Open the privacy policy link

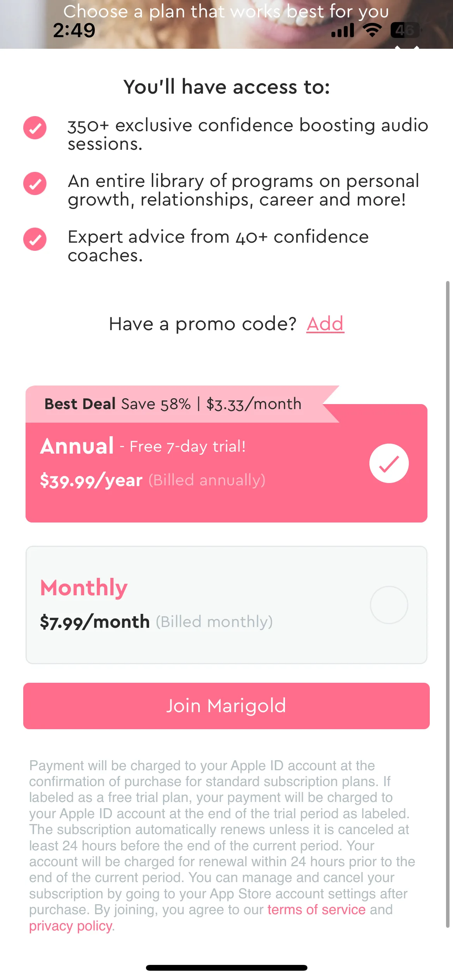click(71, 926)
